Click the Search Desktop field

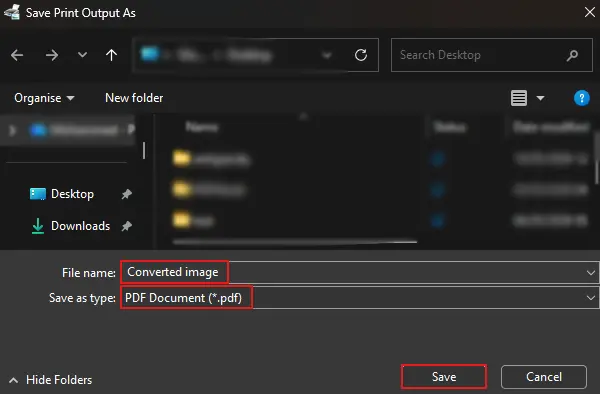492,55
